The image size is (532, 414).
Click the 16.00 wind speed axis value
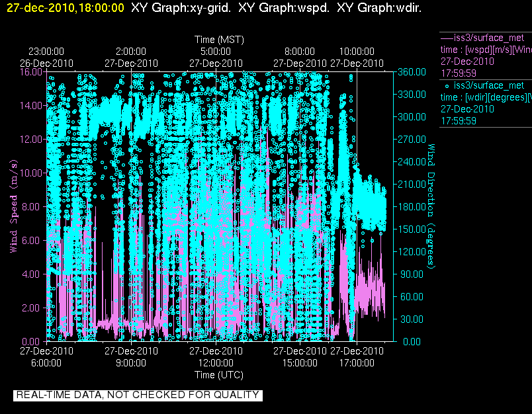coord(32,71)
